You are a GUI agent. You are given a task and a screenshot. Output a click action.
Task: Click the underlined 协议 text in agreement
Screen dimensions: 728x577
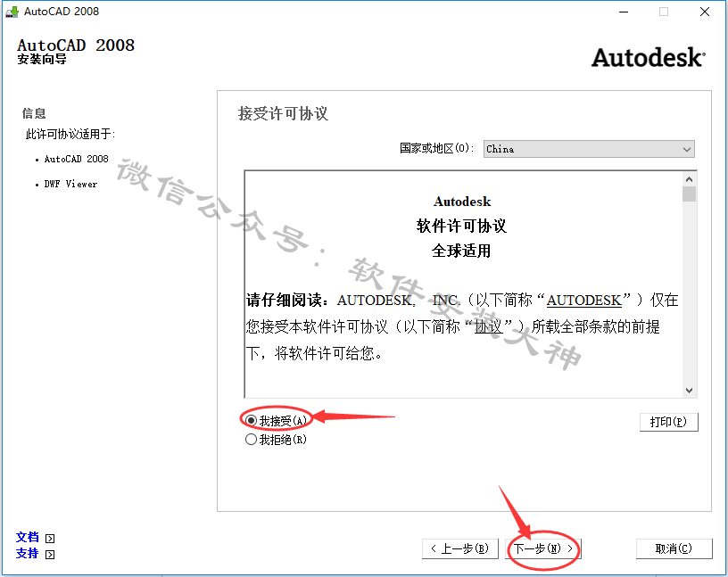point(488,326)
